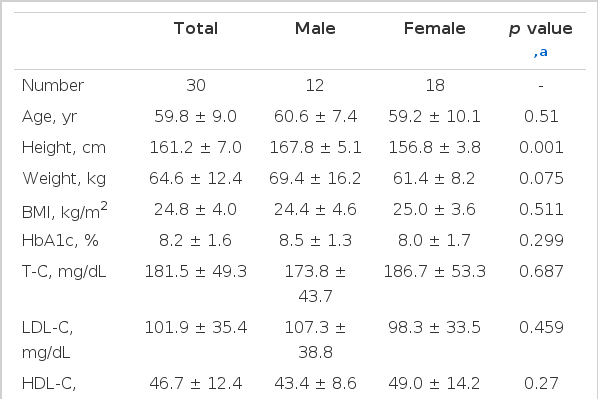Select the "BMI, kg/m2" row label

click(65, 211)
